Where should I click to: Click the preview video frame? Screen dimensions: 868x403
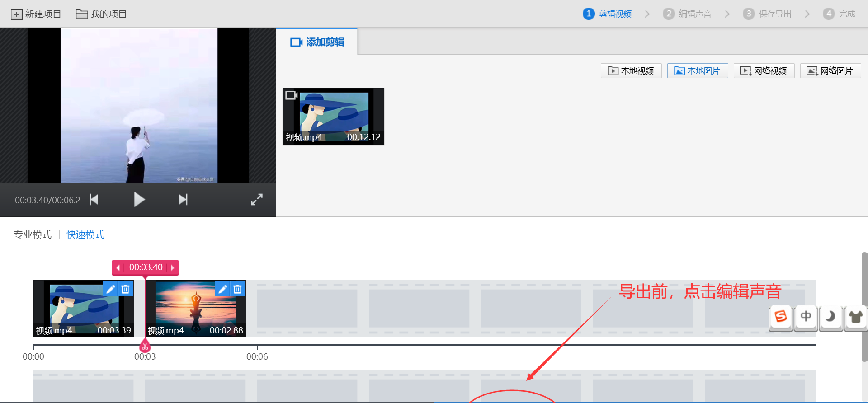pos(139,106)
